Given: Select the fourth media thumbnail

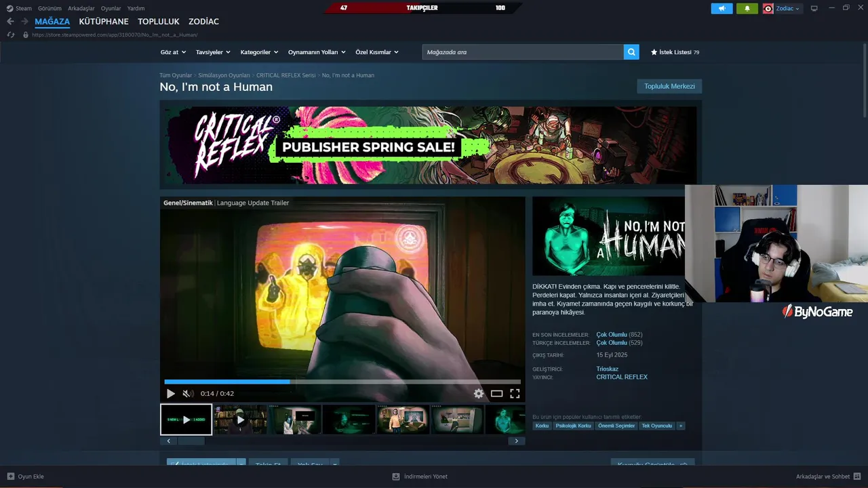Looking at the screenshot, I should (349, 420).
